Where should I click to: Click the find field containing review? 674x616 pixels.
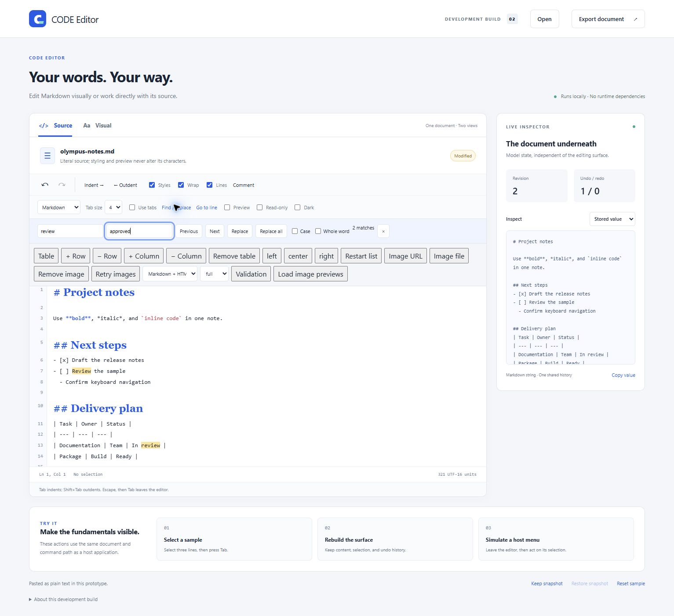tap(70, 231)
